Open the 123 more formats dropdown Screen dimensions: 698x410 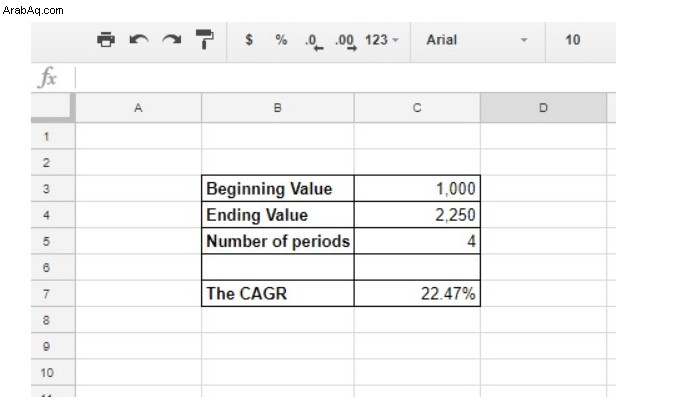(x=381, y=40)
